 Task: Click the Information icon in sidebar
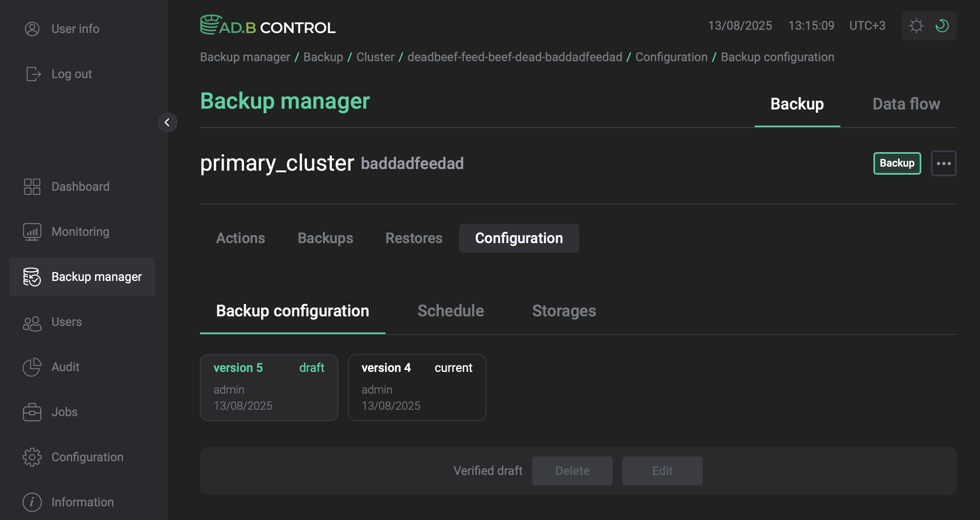[32, 502]
